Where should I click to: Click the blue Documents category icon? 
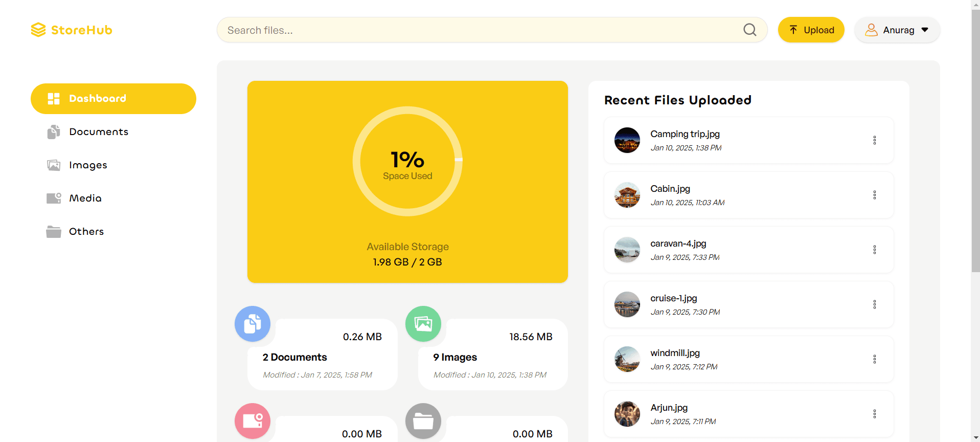253,324
